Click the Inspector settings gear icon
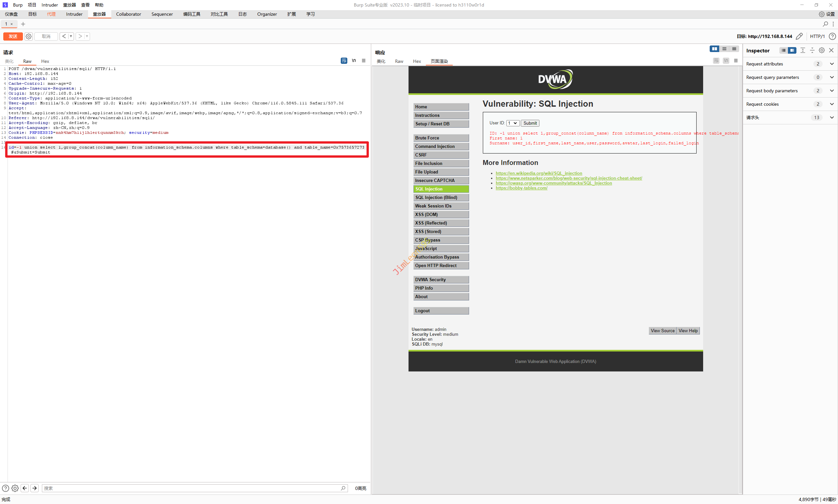Screen dimensions: 838x504 [x=821, y=50]
